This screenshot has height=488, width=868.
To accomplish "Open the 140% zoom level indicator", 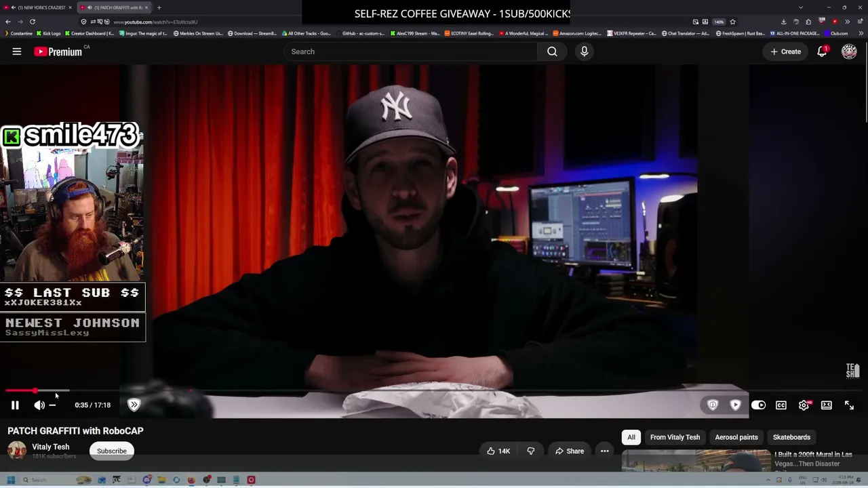I will coord(719,22).
